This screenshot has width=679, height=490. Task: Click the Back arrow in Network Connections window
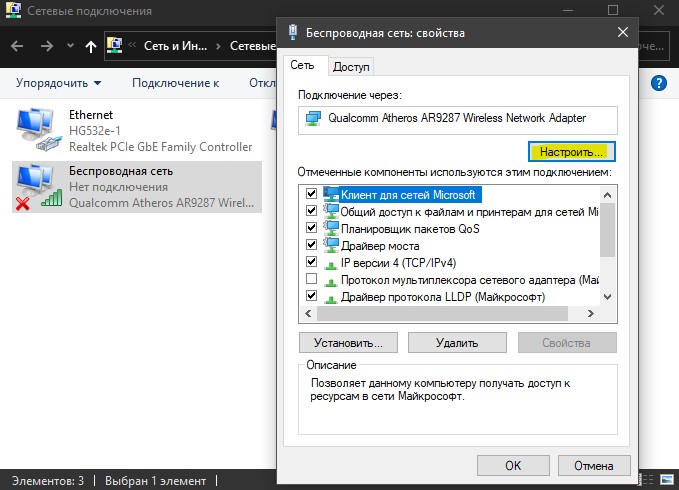(x=17, y=46)
